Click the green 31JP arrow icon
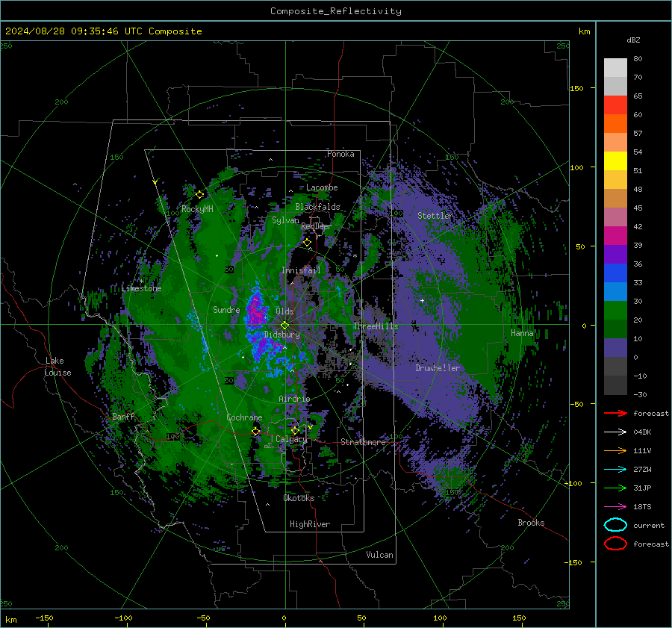Screen dimensions: 672x628 [615, 488]
